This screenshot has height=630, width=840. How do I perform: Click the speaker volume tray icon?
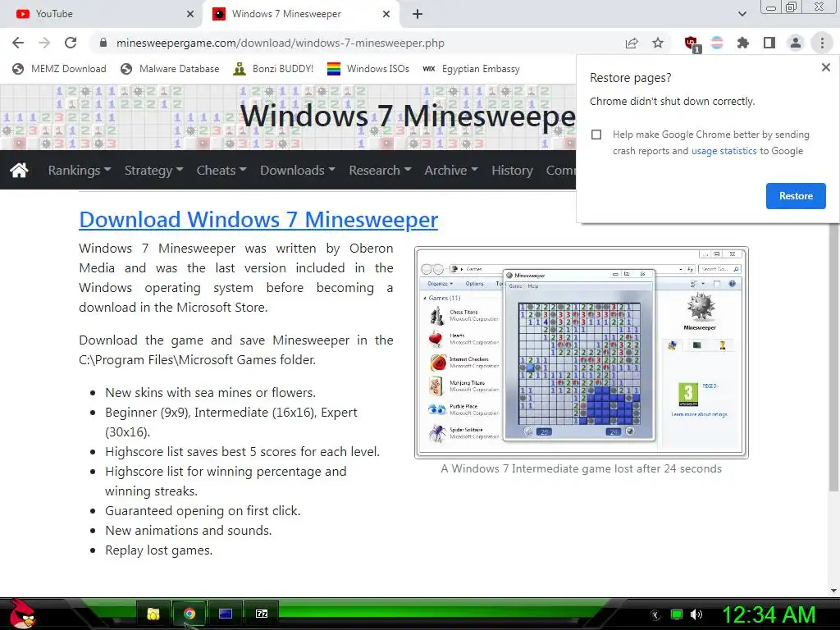(696, 614)
